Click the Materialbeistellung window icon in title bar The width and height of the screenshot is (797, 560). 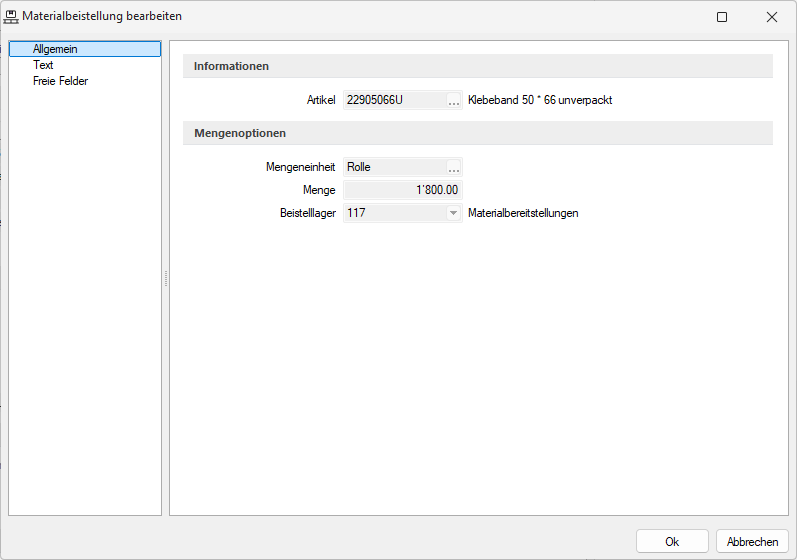pos(11,17)
